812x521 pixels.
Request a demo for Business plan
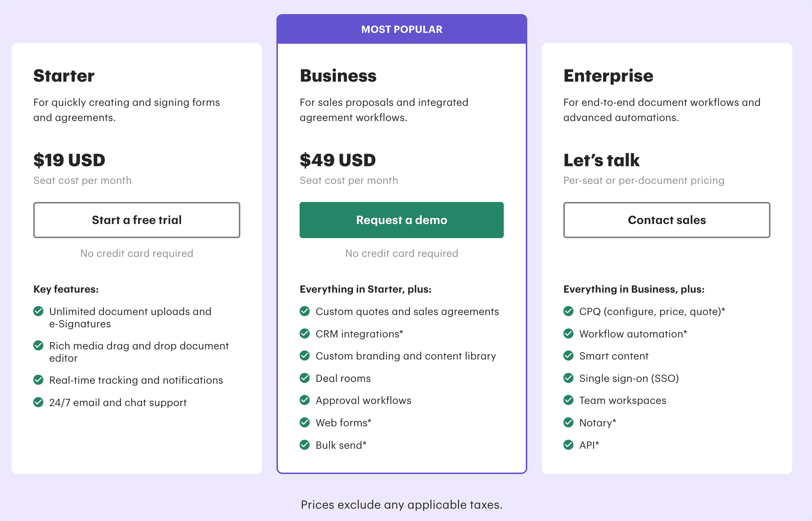401,220
